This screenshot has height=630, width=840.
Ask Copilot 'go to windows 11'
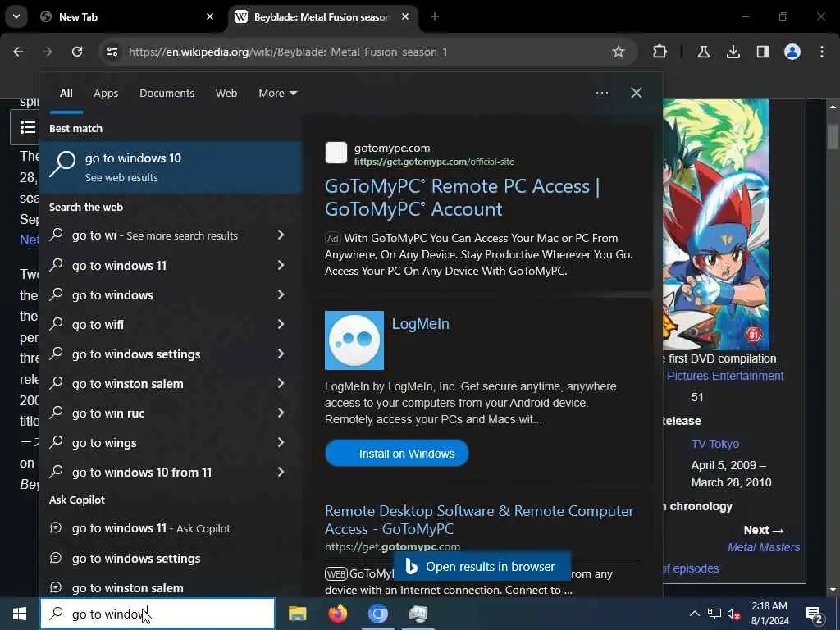(171, 528)
